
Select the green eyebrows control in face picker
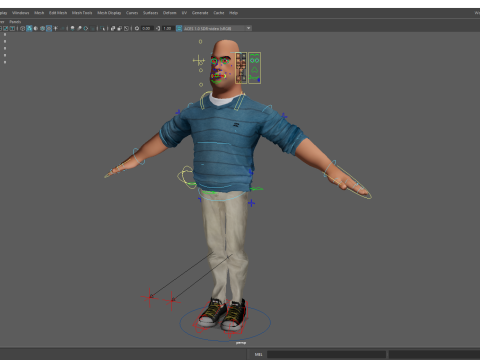pos(255,55)
